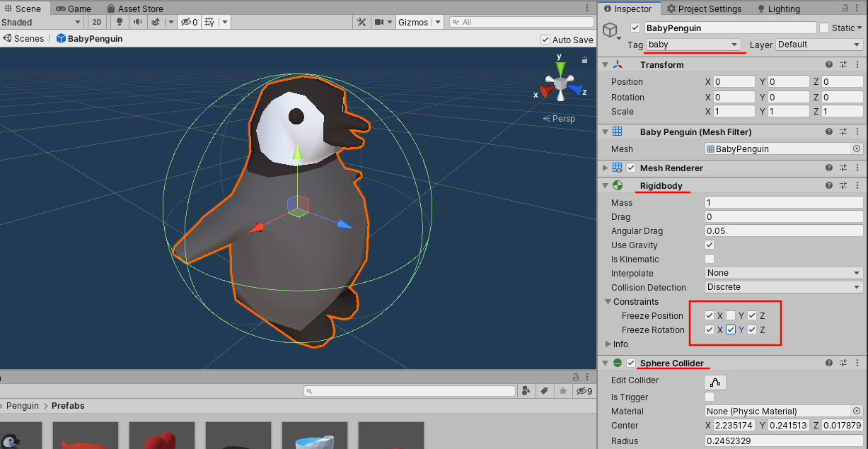The width and height of the screenshot is (868, 449).
Task: Disable the Auto Save checkbox
Action: pyautogui.click(x=545, y=40)
